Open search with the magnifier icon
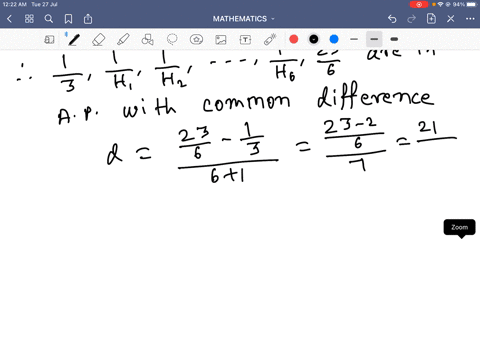Viewport: 480px width, 360px height. coord(49,19)
